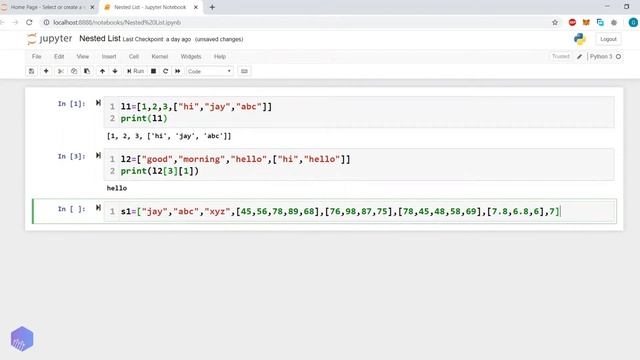The image size is (640, 360).
Task: Restart kernel and run all cells icon
Action: 178,71
